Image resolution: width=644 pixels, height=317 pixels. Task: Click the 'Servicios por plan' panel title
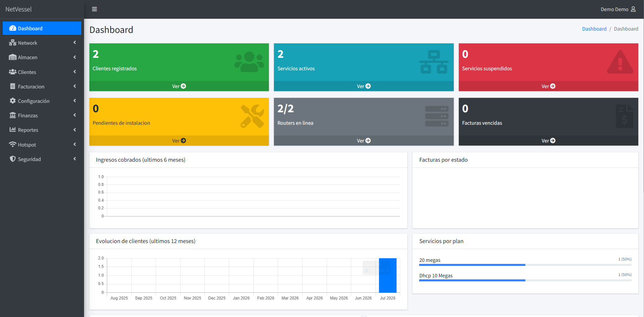[441, 241]
